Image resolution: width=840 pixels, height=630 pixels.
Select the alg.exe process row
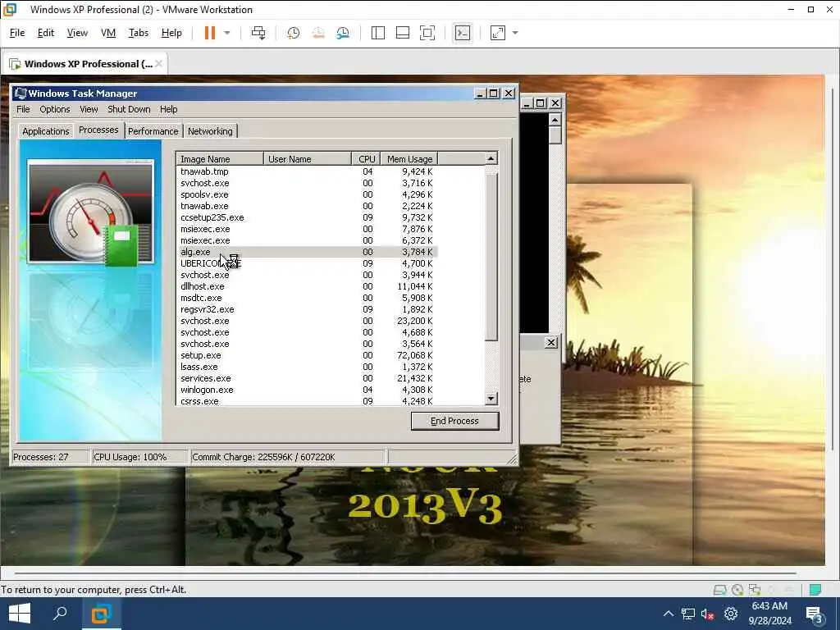click(307, 252)
